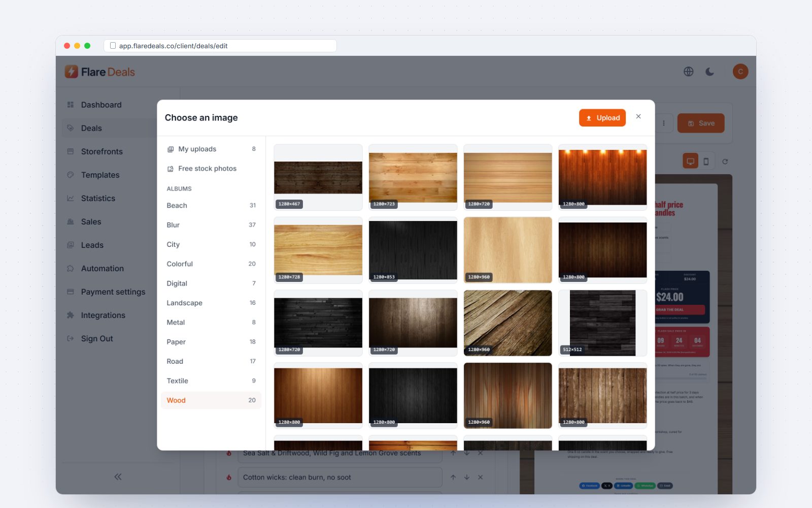The width and height of the screenshot is (812, 508).
Task: Select the City album
Action: click(x=211, y=244)
